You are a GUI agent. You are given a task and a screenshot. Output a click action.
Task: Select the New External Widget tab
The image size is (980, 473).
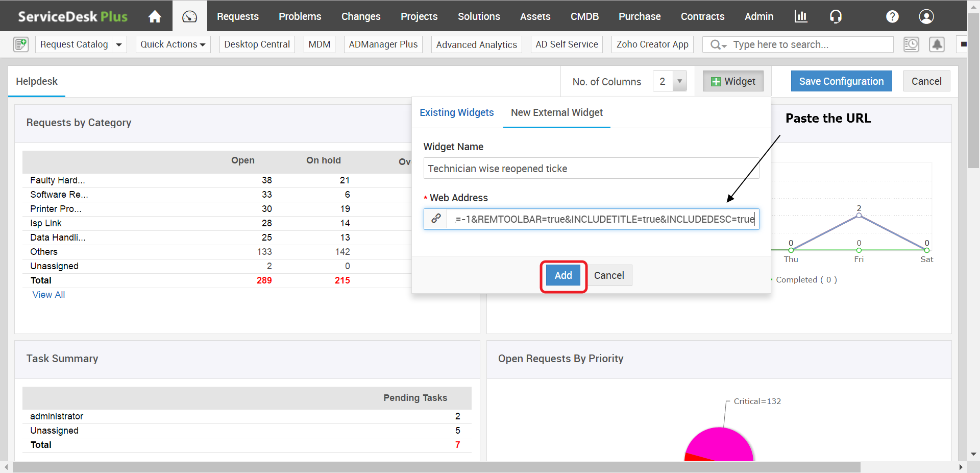click(x=557, y=112)
